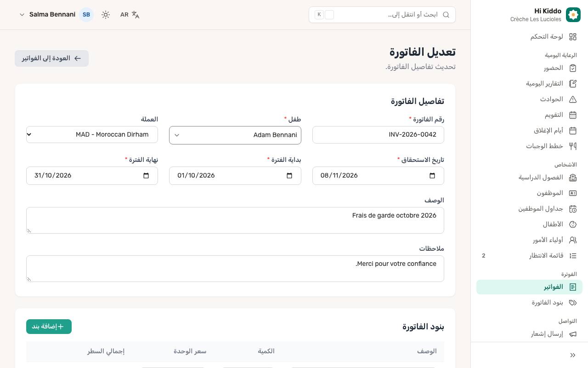Open الحضور page from sidebar
This screenshot has height=368, width=588.
pyautogui.click(x=529, y=68)
